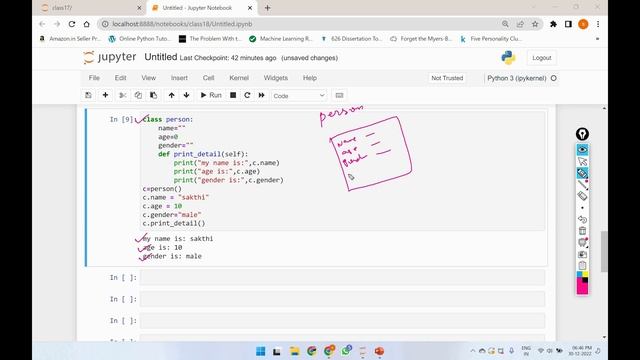
Task: Open the Kernel menu
Action: [x=239, y=78]
